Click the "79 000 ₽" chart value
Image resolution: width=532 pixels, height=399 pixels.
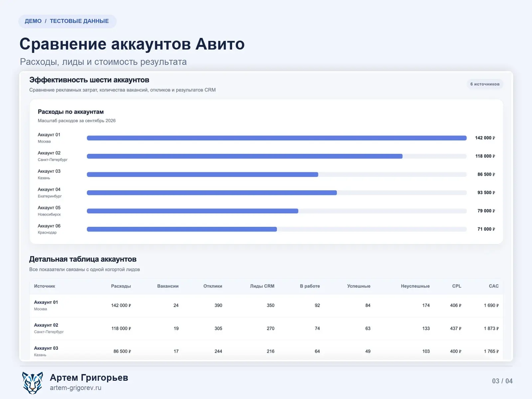click(486, 211)
